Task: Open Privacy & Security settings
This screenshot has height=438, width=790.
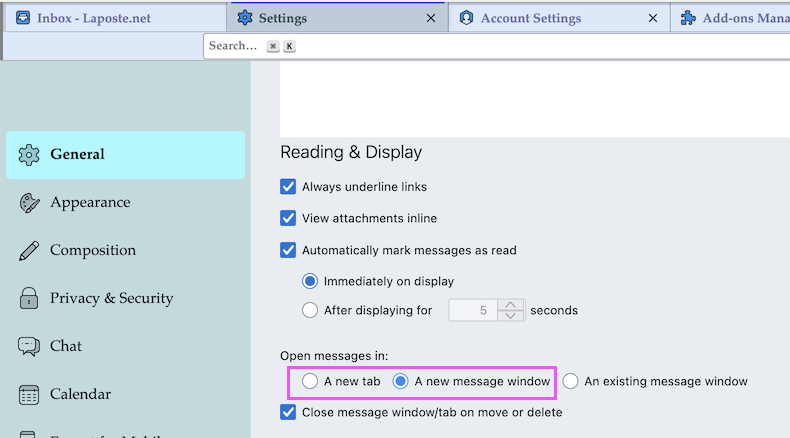Action: [x=125, y=298]
